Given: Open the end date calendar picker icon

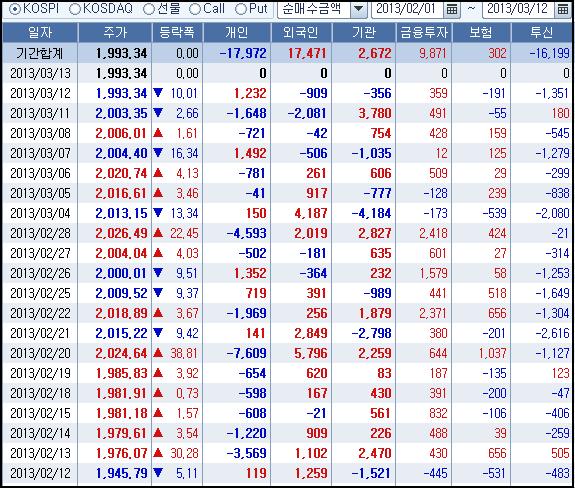Looking at the screenshot, I should (x=563, y=9).
